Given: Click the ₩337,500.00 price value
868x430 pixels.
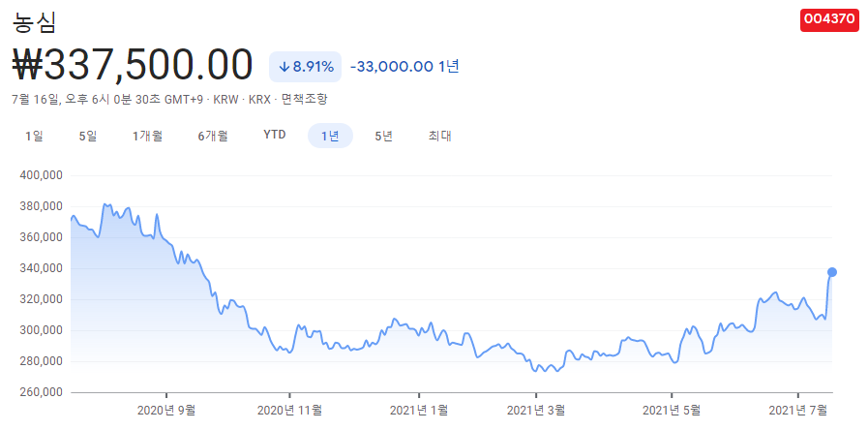Looking at the screenshot, I should [x=133, y=66].
